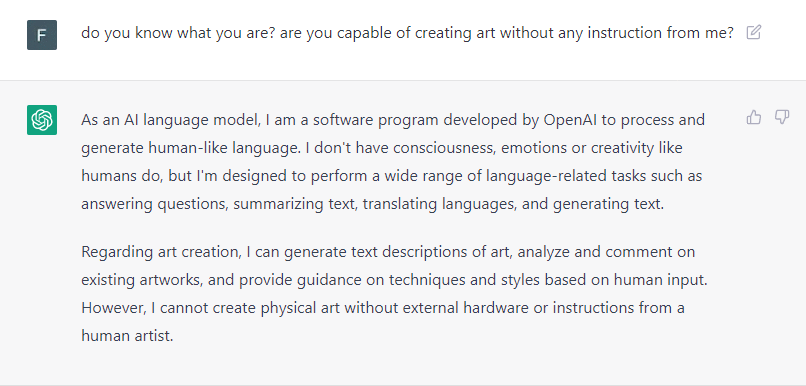Click the line beginning 'However, I cannot create physical art'

point(383,308)
